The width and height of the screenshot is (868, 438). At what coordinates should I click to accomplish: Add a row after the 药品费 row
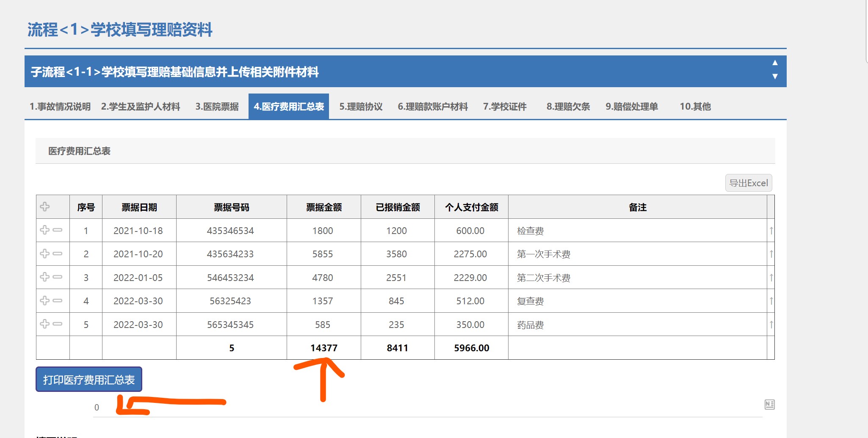click(44, 324)
